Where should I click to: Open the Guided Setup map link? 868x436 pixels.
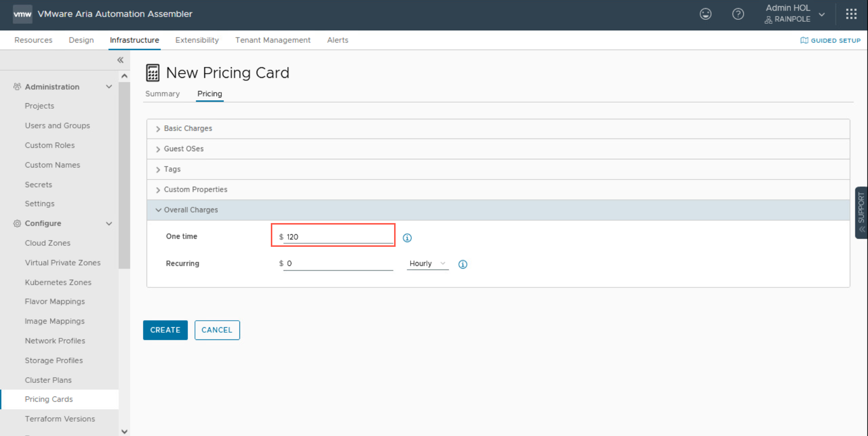830,40
